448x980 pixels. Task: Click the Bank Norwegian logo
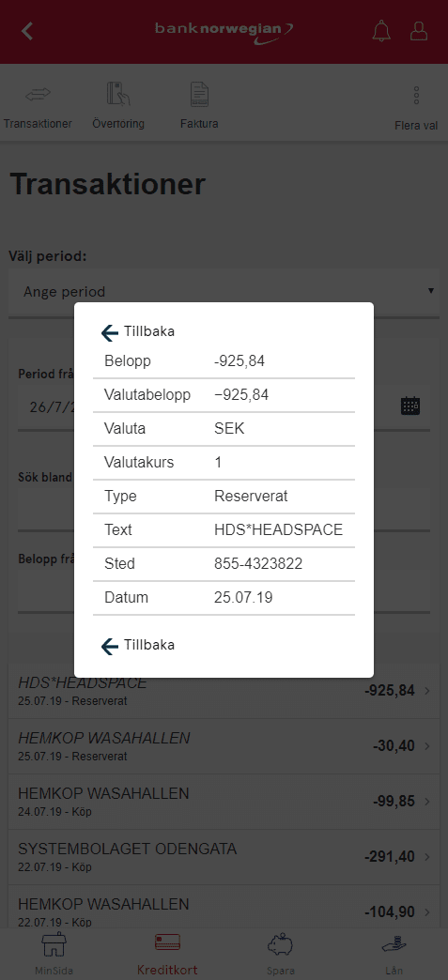pyautogui.click(x=224, y=29)
